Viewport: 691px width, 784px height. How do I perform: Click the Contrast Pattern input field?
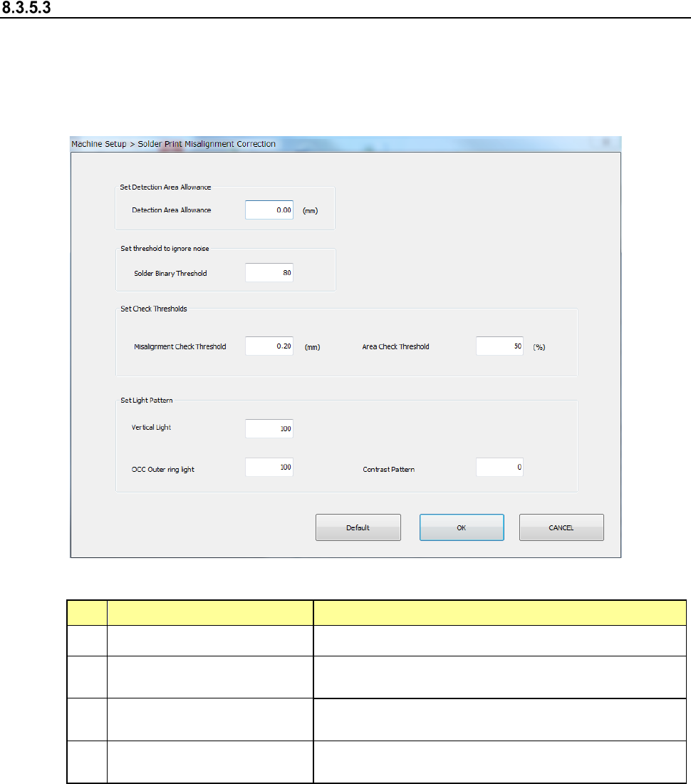pos(499,467)
